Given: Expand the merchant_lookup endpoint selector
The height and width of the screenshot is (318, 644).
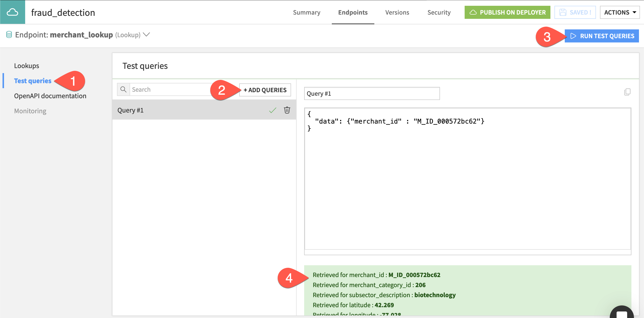Looking at the screenshot, I should pos(147,35).
